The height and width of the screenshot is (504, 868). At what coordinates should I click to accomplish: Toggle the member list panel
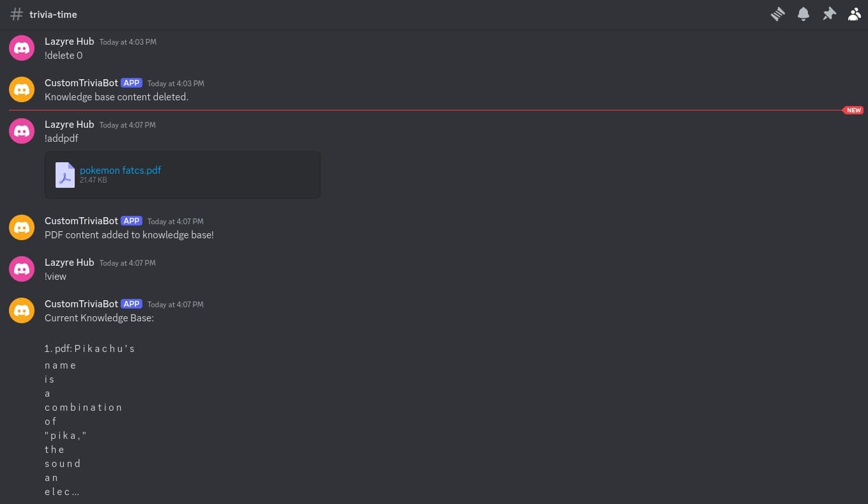[854, 14]
